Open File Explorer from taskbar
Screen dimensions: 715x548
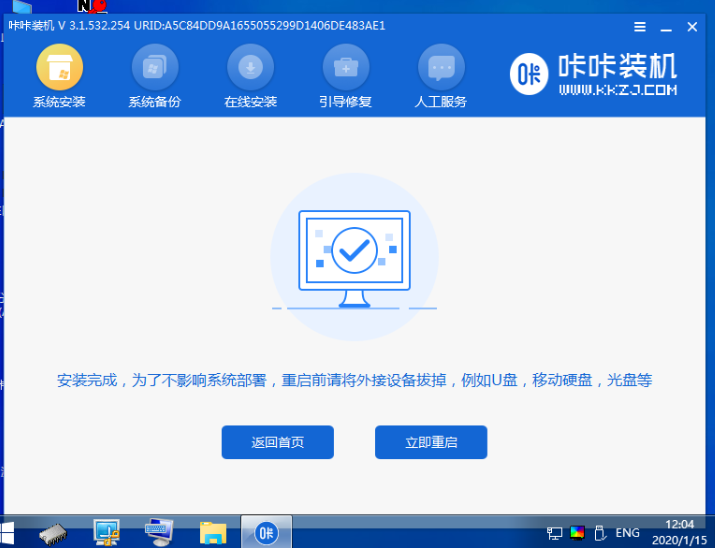(213, 532)
